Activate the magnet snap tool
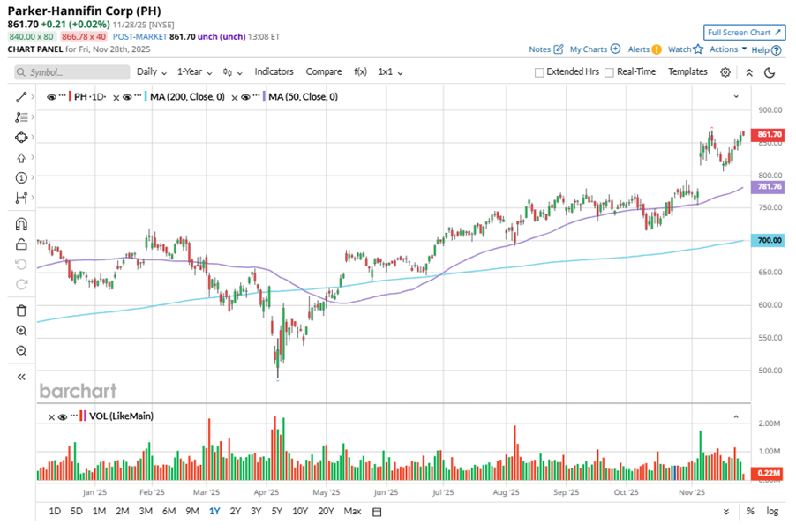The width and height of the screenshot is (796, 532). [21, 223]
